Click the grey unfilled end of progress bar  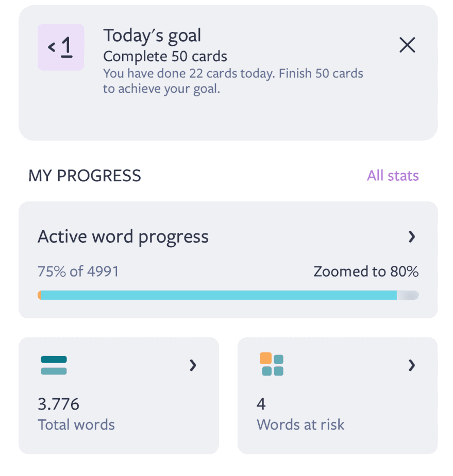(x=408, y=295)
